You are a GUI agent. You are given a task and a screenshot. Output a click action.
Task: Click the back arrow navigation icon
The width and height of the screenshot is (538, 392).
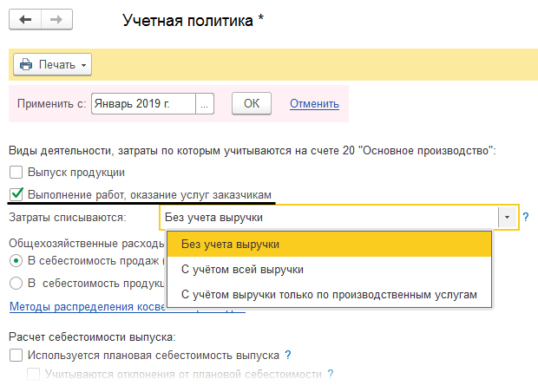pyautogui.click(x=25, y=19)
